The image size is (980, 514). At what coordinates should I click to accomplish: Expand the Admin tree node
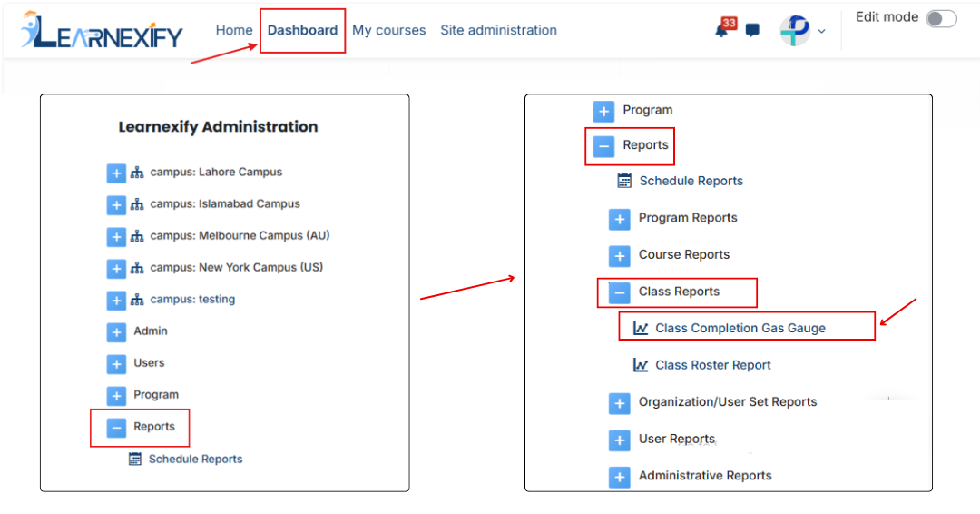click(116, 332)
